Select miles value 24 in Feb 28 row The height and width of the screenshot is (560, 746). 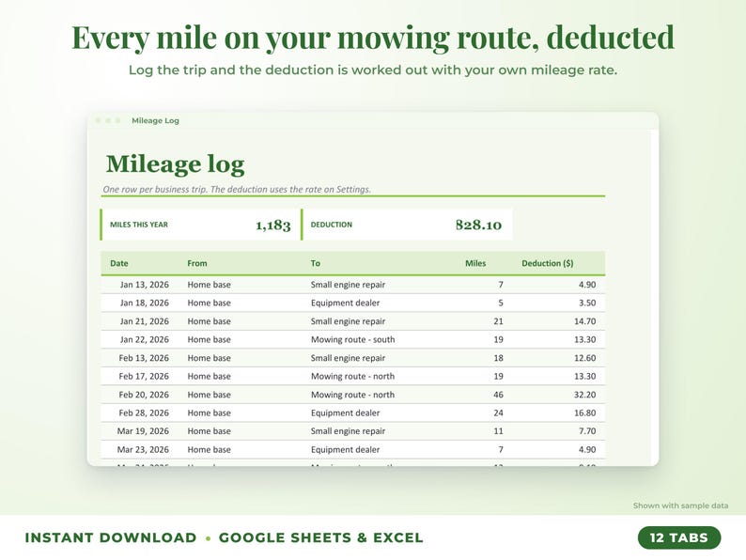[x=498, y=412]
